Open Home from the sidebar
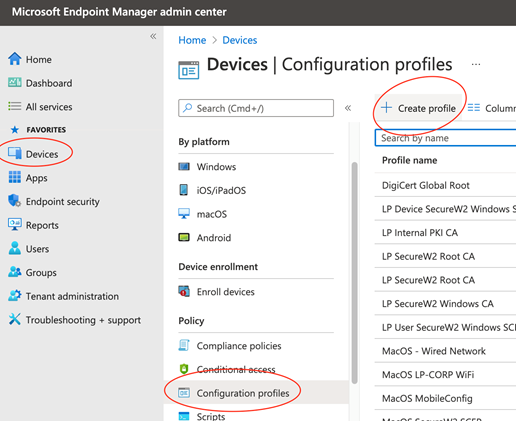 pos(39,60)
